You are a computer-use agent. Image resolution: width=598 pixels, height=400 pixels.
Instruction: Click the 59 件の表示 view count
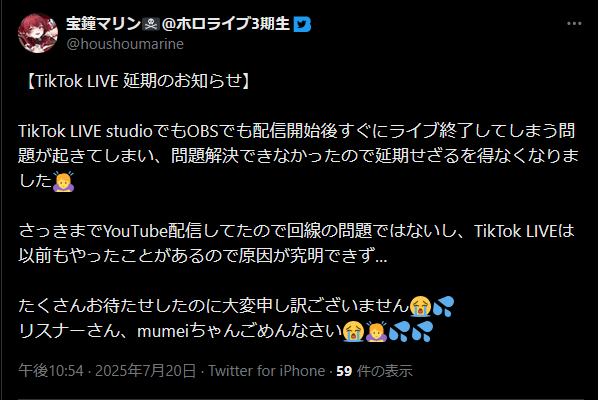coord(374,371)
